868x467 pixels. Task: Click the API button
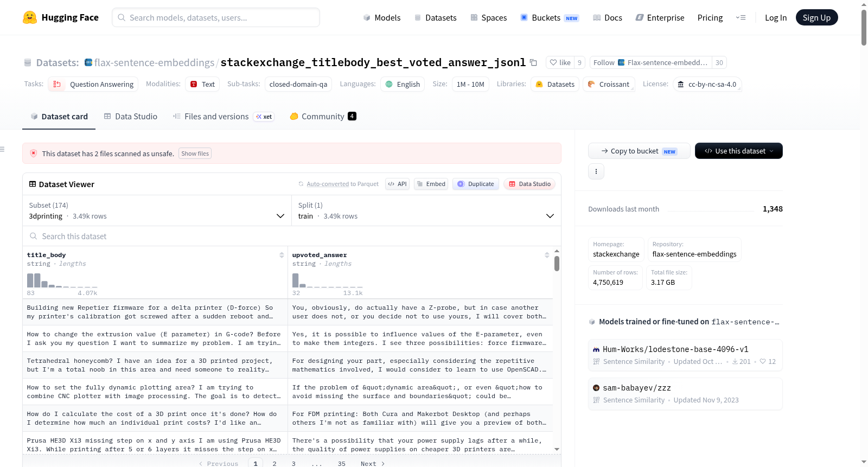coord(397,184)
